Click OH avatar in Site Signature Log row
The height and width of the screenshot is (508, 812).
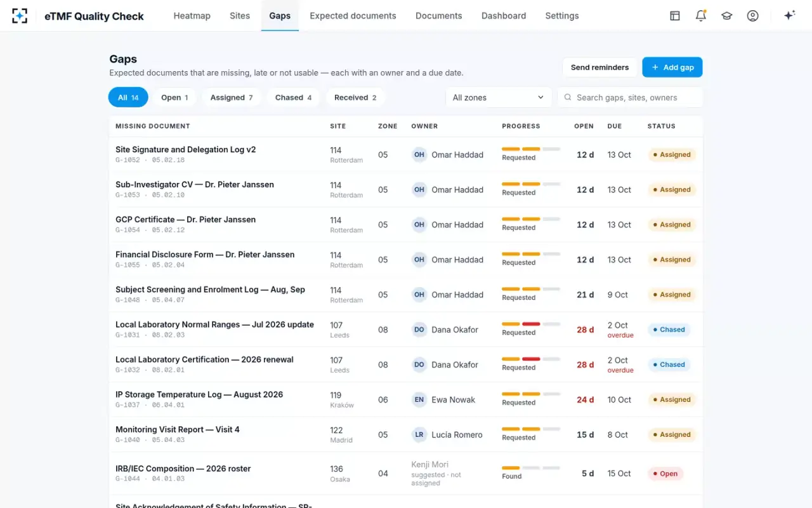coord(419,155)
